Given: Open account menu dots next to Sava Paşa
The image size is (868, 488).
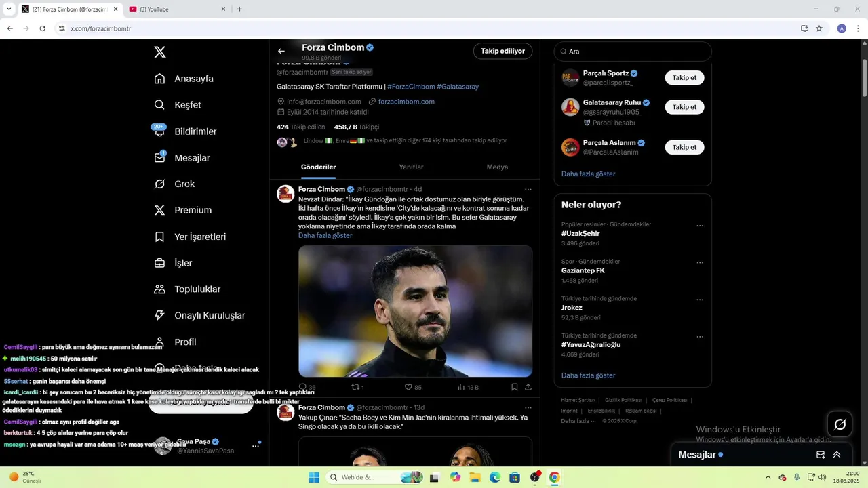Looking at the screenshot, I should click(256, 445).
